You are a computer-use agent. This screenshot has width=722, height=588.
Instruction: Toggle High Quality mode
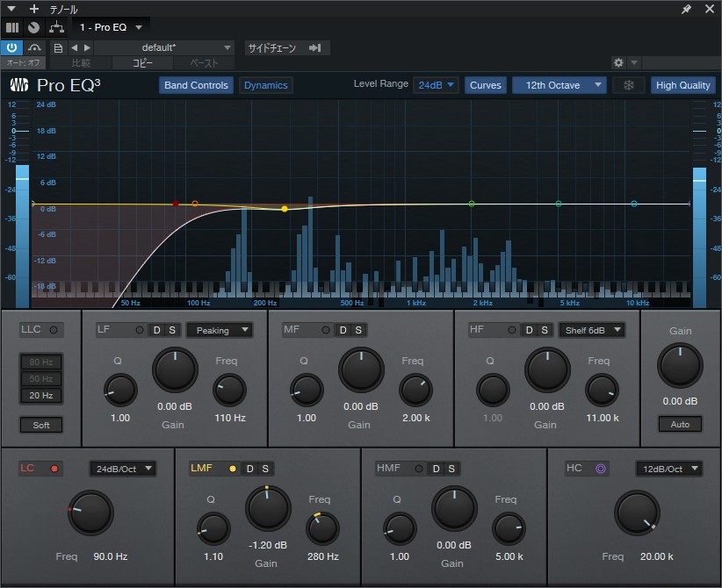pos(684,85)
